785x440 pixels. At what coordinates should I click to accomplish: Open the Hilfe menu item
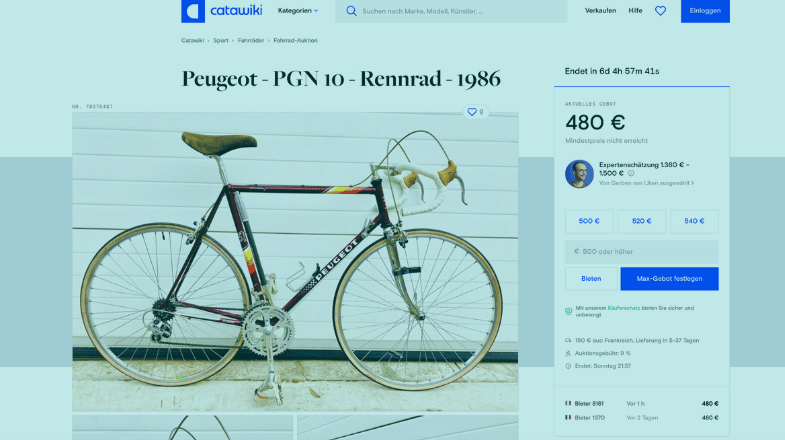[x=635, y=11]
